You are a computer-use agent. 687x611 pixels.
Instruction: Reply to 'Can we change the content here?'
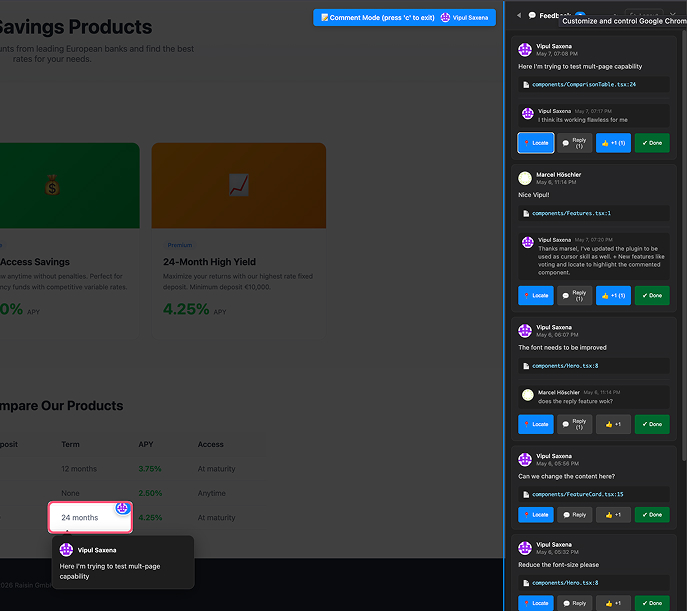(x=574, y=515)
